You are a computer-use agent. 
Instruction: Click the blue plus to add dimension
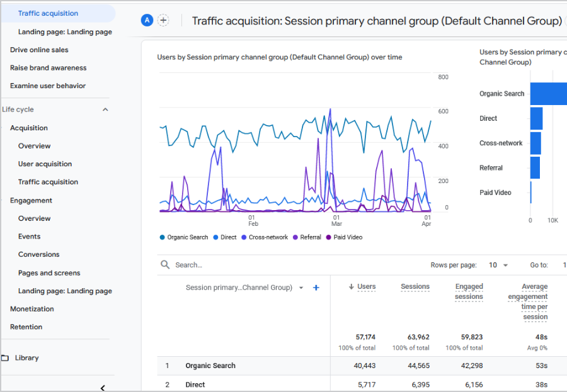tap(316, 288)
